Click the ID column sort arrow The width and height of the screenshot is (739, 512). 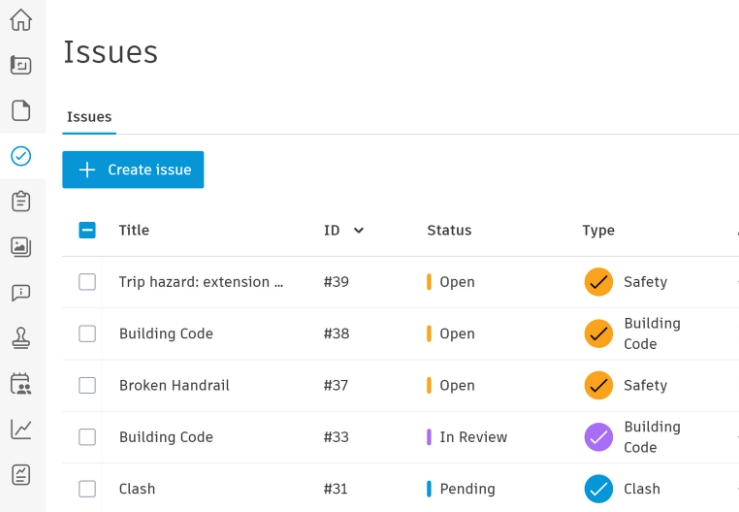359,230
